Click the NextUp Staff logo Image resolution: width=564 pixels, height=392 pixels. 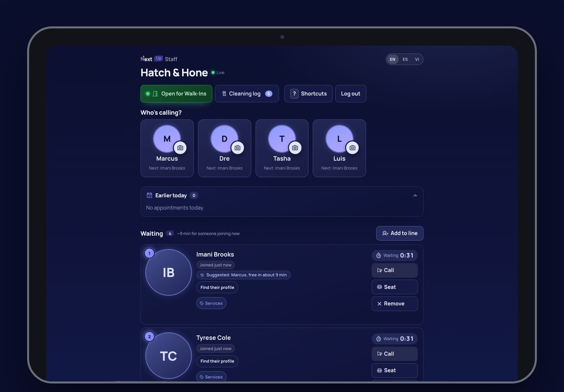tap(159, 59)
